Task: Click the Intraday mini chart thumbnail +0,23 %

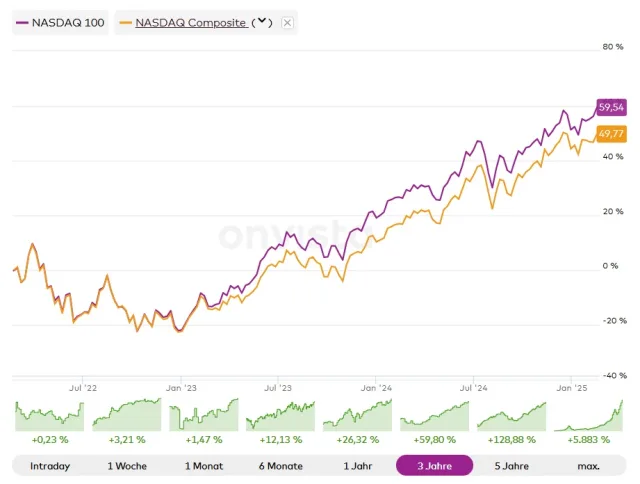Action: click(x=50, y=415)
